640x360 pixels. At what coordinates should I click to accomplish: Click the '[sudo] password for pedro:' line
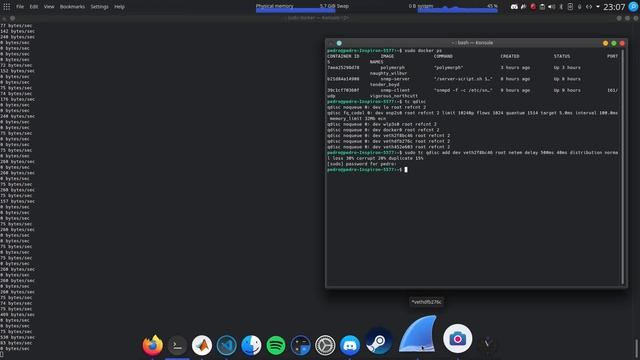362,164
